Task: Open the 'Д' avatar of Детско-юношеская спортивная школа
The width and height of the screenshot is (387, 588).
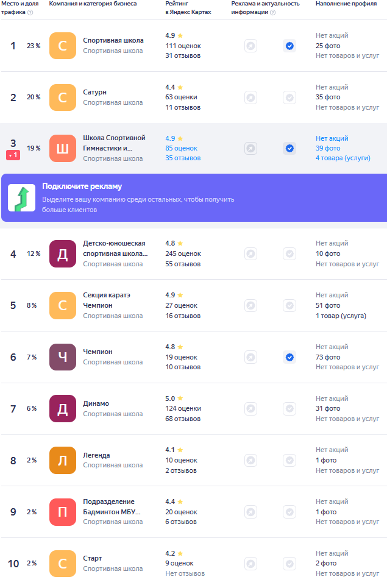Action: click(x=63, y=254)
